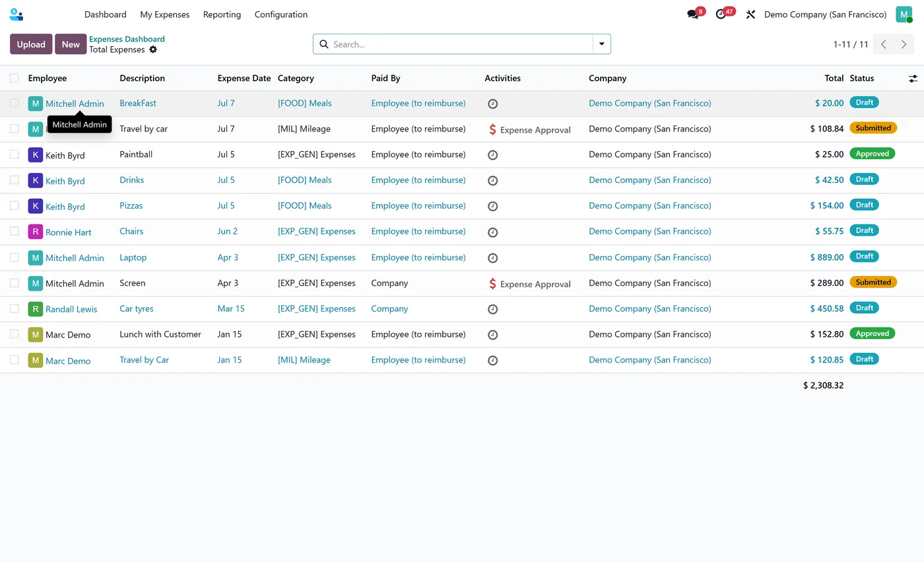The image size is (924, 562).
Task: Click the Jun 2 expense date
Action: [x=228, y=231]
